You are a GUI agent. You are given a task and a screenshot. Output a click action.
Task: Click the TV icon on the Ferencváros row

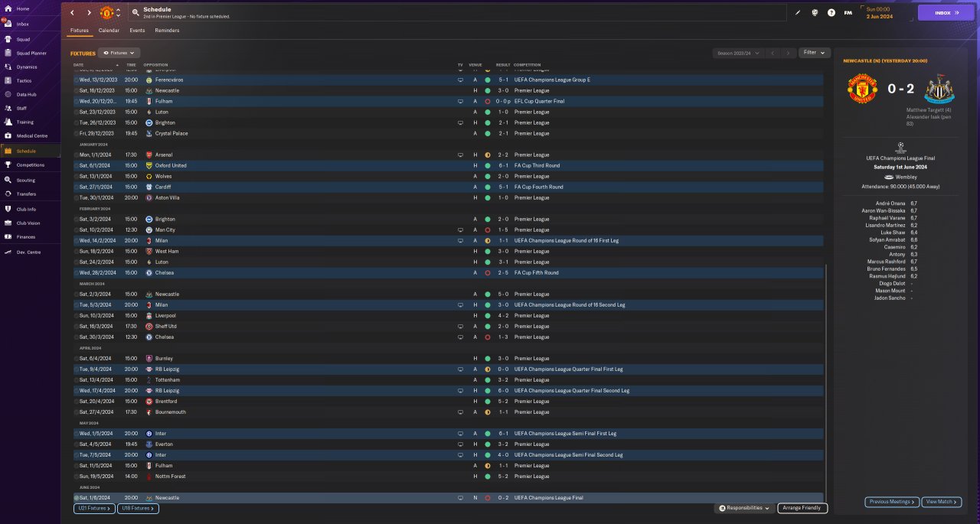click(460, 80)
